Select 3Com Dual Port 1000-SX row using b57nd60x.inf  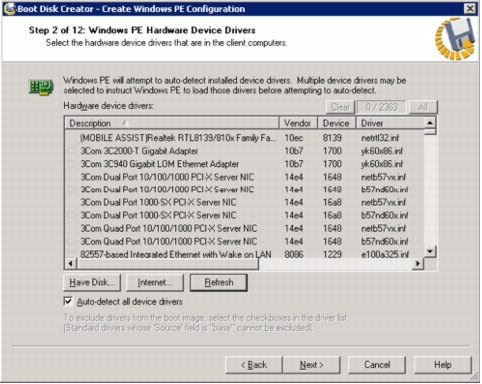click(x=244, y=215)
